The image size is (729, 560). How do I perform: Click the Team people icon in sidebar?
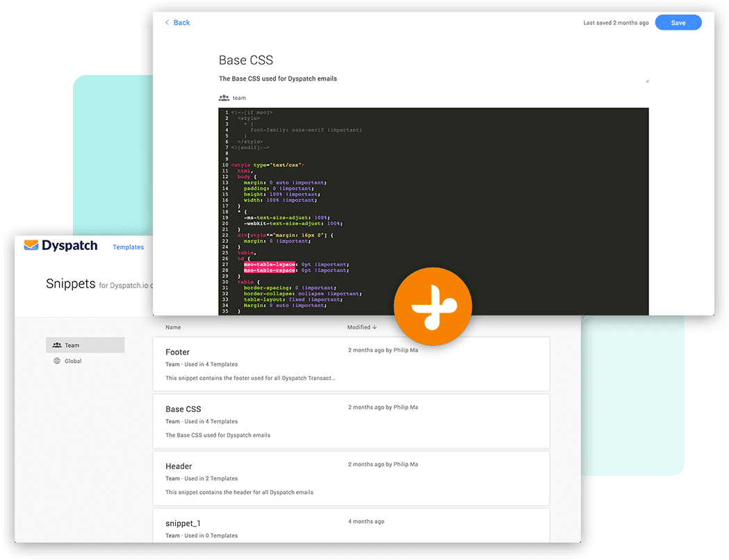[x=57, y=345]
